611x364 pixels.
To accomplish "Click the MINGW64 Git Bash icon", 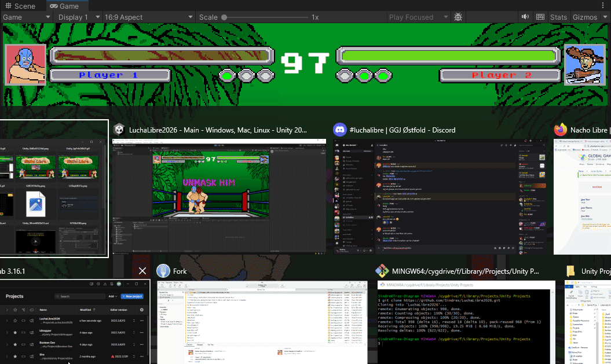I will pos(382,271).
